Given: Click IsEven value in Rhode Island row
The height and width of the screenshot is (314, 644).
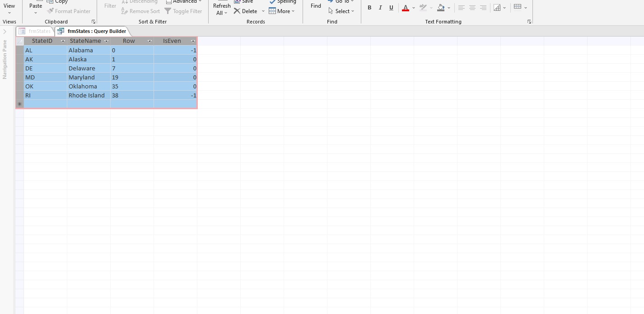Looking at the screenshot, I should click(x=175, y=95).
